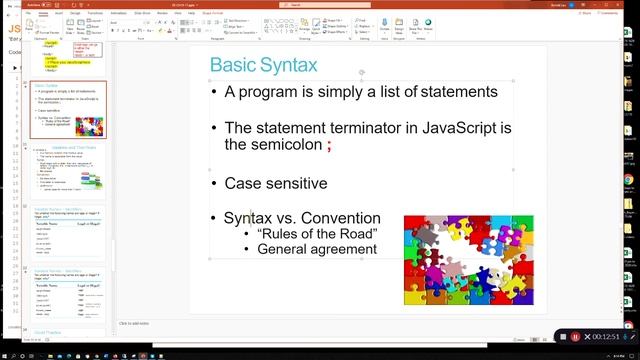Click the rotate handle above the text box
The image size is (640, 360).
pyautogui.click(x=362, y=72)
